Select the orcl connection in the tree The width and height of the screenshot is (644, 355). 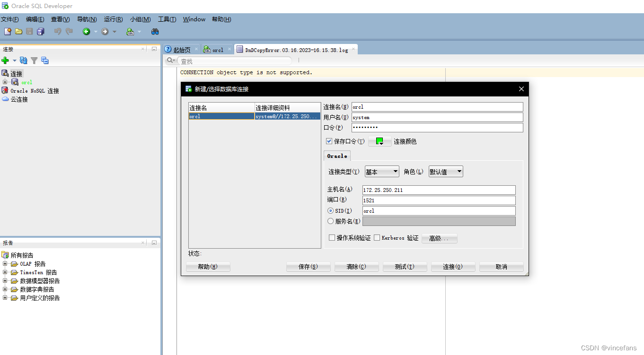[x=26, y=82]
